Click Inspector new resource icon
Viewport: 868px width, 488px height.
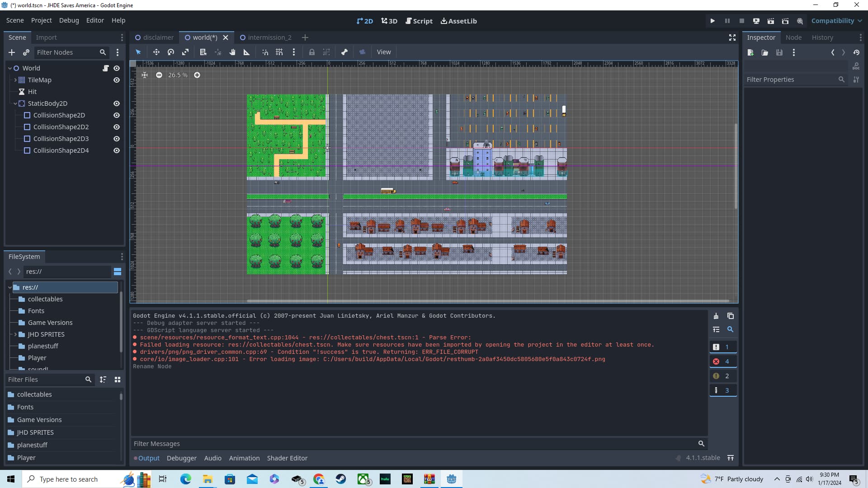point(750,52)
